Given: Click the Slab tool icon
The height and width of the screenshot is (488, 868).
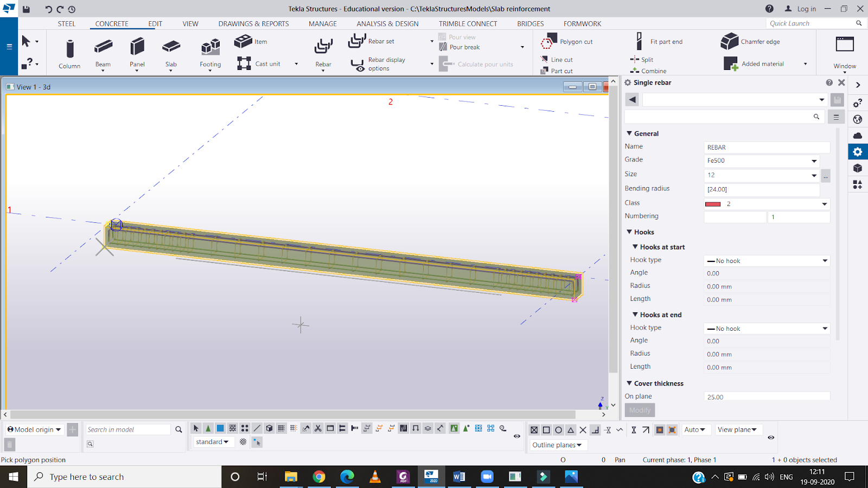Looking at the screenshot, I should pos(171,48).
